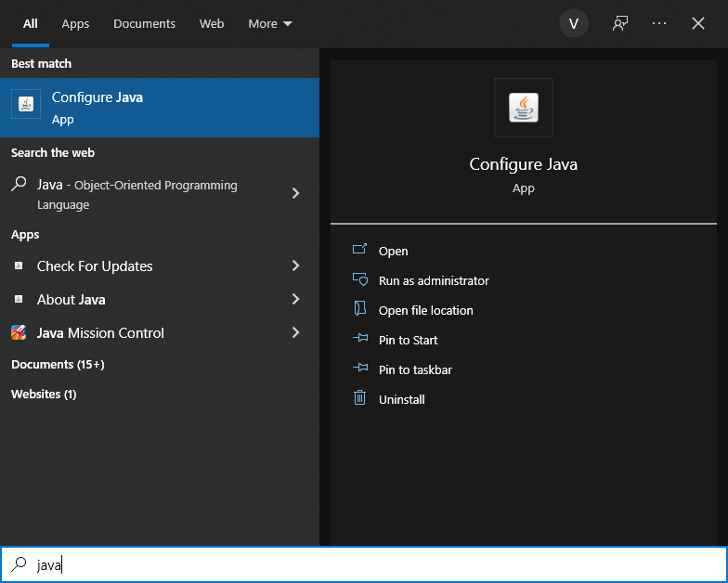The image size is (728, 583).
Task: Choose Pin to Start
Action: [x=409, y=340]
